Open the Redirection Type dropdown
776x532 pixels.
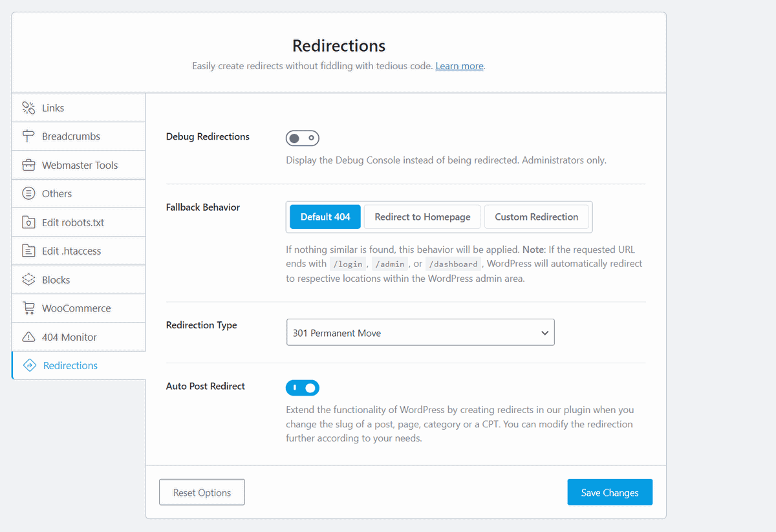(x=420, y=333)
